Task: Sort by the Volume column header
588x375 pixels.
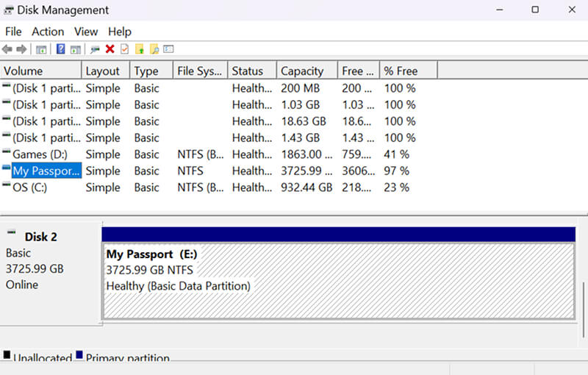Action: coord(41,71)
